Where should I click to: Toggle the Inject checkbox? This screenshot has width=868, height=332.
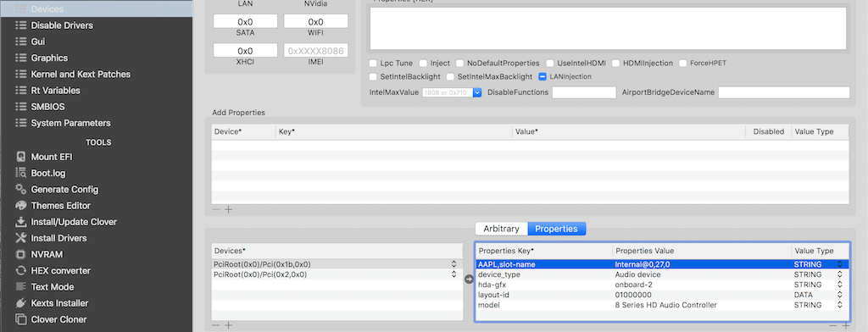(424, 63)
